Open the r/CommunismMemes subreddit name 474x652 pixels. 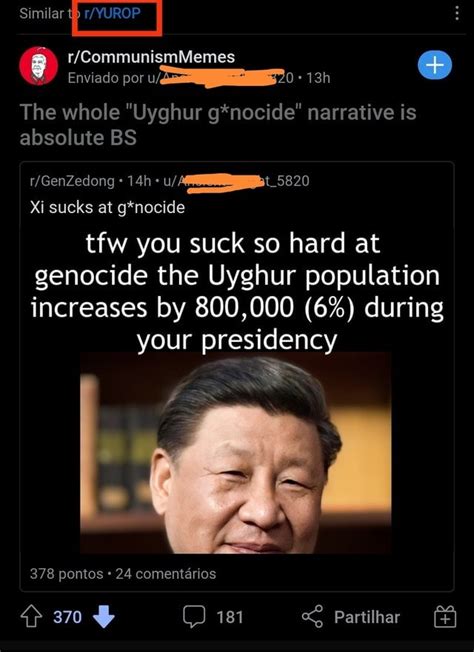point(151,57)
